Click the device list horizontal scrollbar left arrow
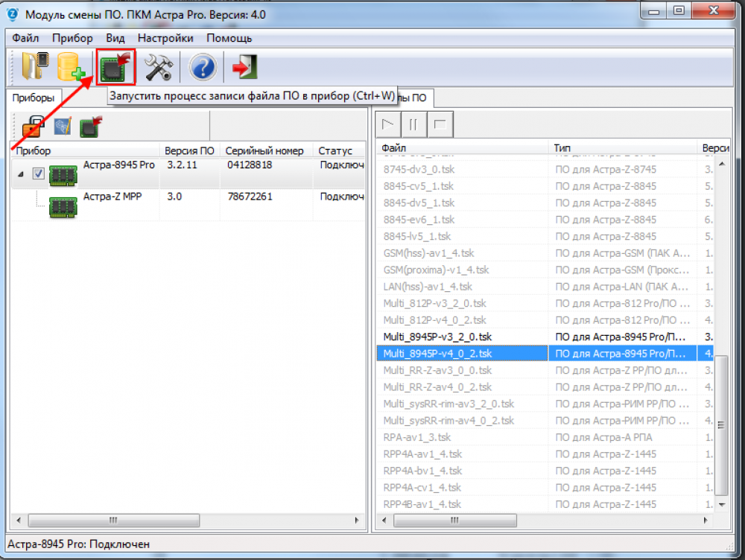This screenshot has width=745, height=560. click(19, 520)
